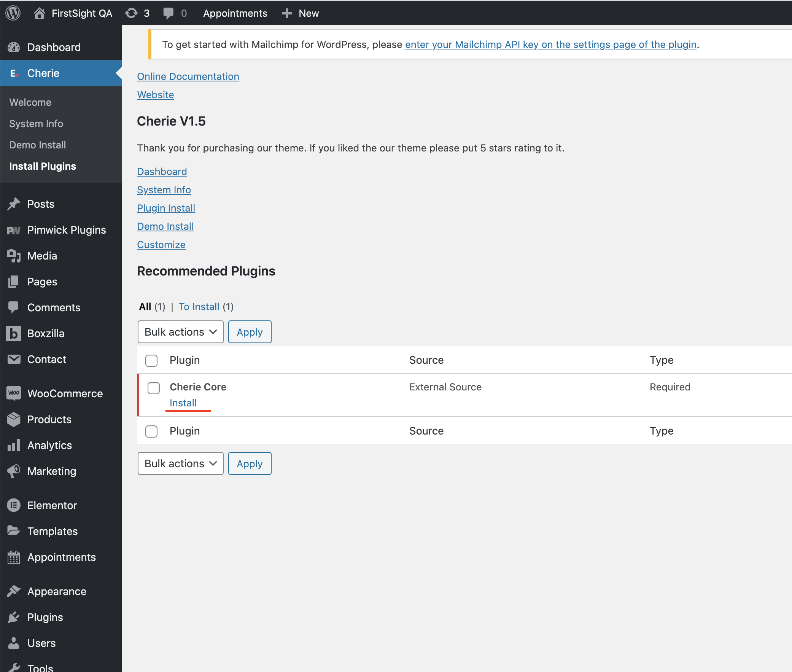
Task: Open Demo Install in Cherie submenu
Action: [37, 145]
